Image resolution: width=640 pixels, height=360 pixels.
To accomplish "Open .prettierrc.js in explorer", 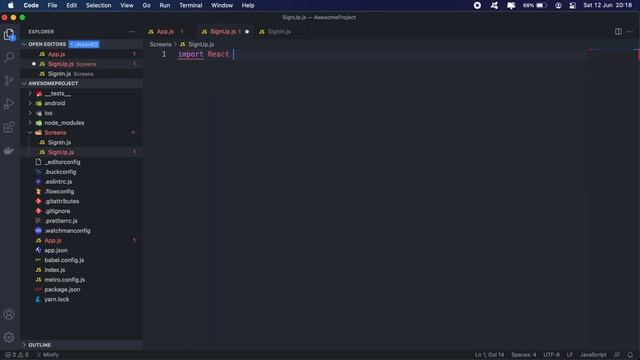I will 61,221.
